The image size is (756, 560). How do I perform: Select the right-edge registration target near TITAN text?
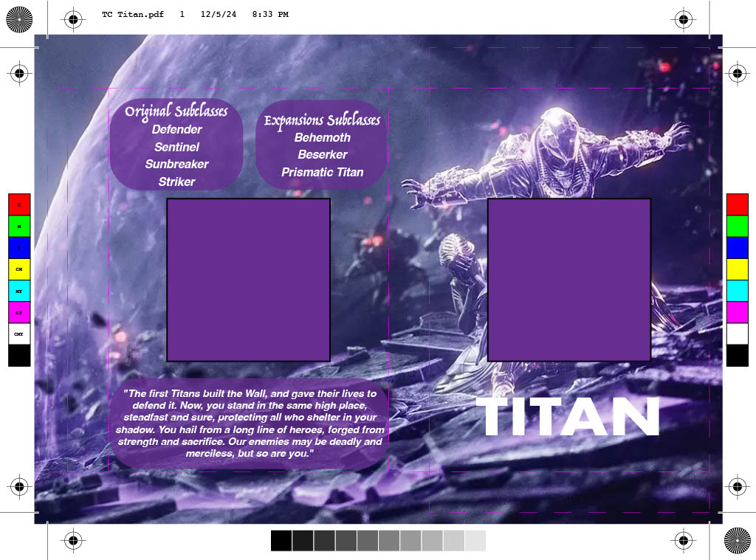[x=737, y=487]
